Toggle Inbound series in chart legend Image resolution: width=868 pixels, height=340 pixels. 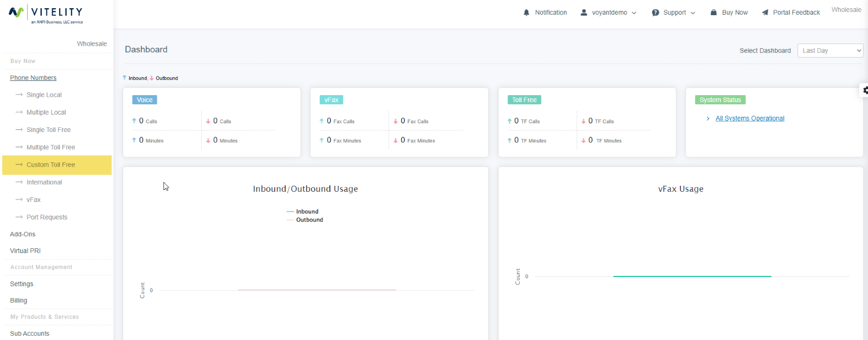click(x=307, y=212)
